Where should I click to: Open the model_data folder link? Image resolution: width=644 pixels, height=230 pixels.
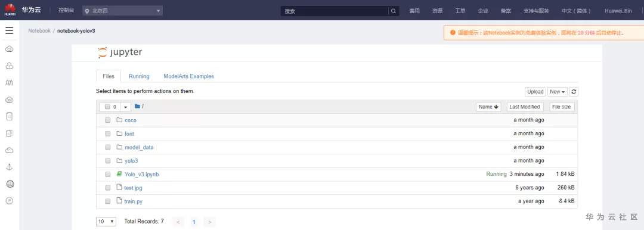139,147
